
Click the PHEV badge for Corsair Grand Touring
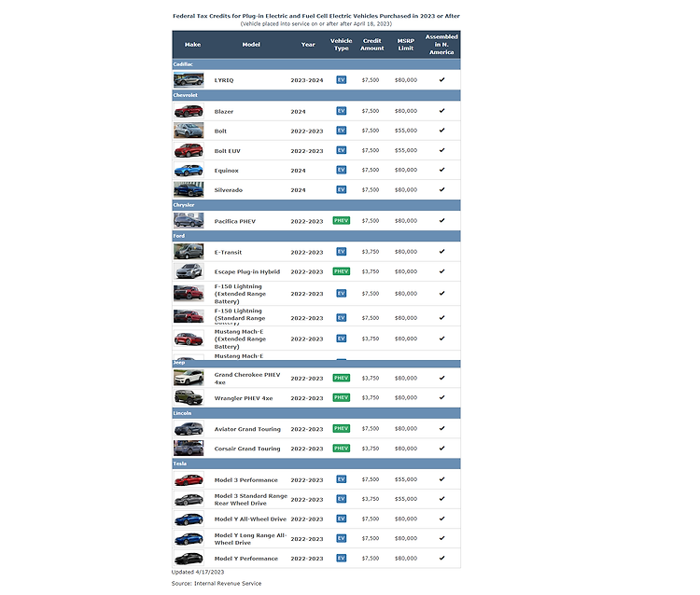click(x=341, y=449)
